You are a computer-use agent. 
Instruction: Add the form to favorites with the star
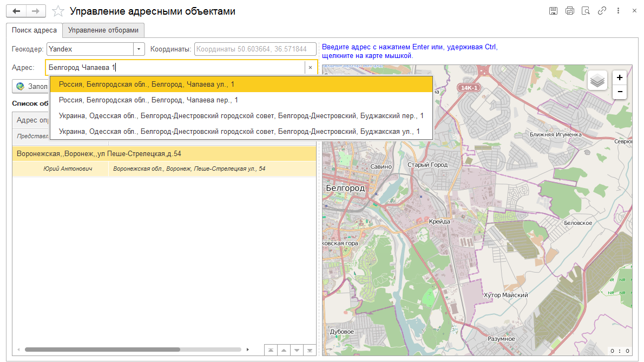pyautogui.click(x=58, y=11)
